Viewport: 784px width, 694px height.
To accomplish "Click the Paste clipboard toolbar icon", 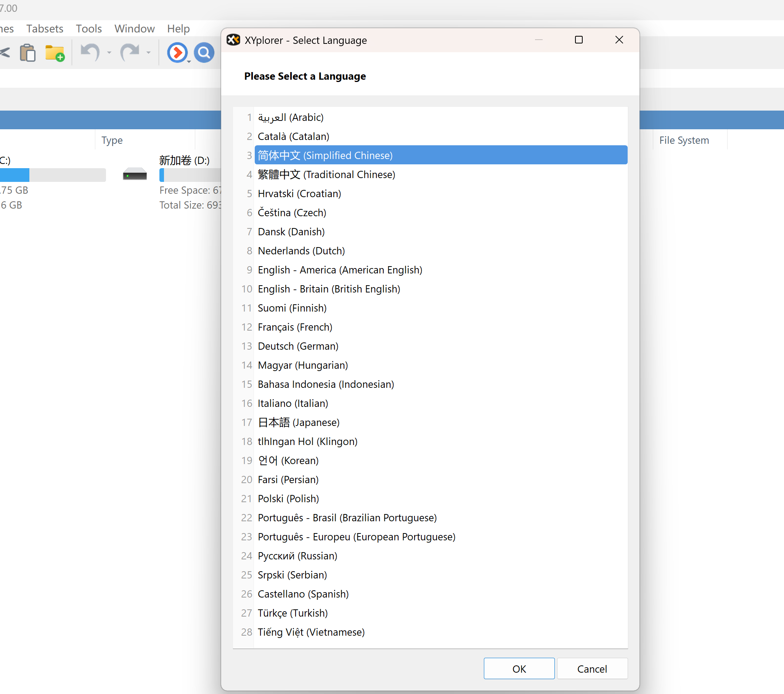I will click(x=27, y=53).
